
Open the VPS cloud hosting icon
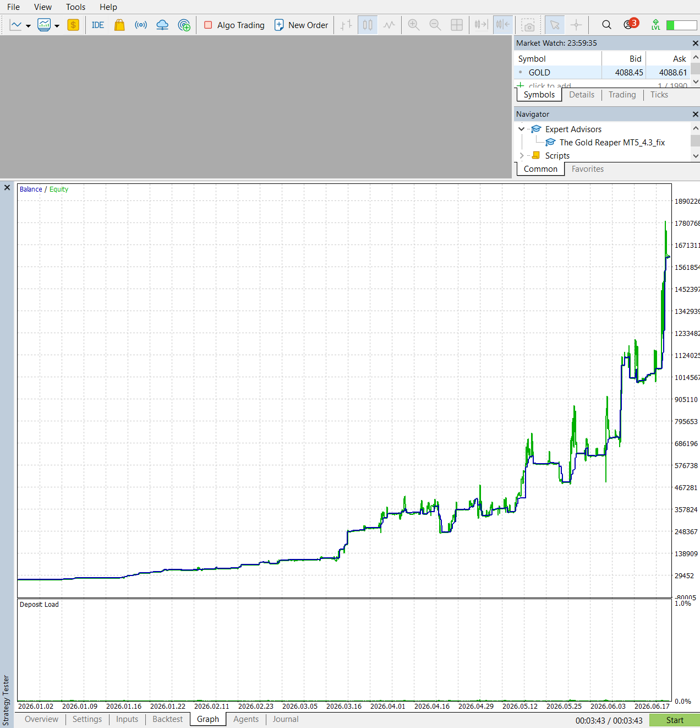pos(162,25)
